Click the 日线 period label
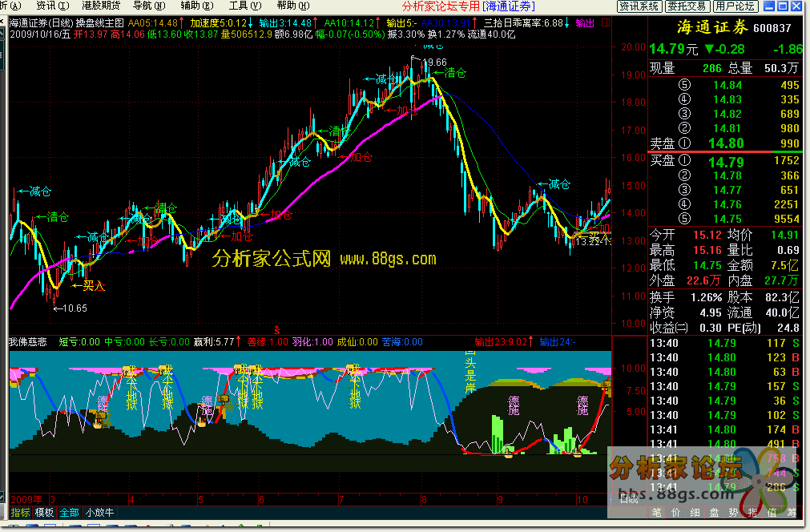This screenshot has width=810, height=532. pos(629,498)
